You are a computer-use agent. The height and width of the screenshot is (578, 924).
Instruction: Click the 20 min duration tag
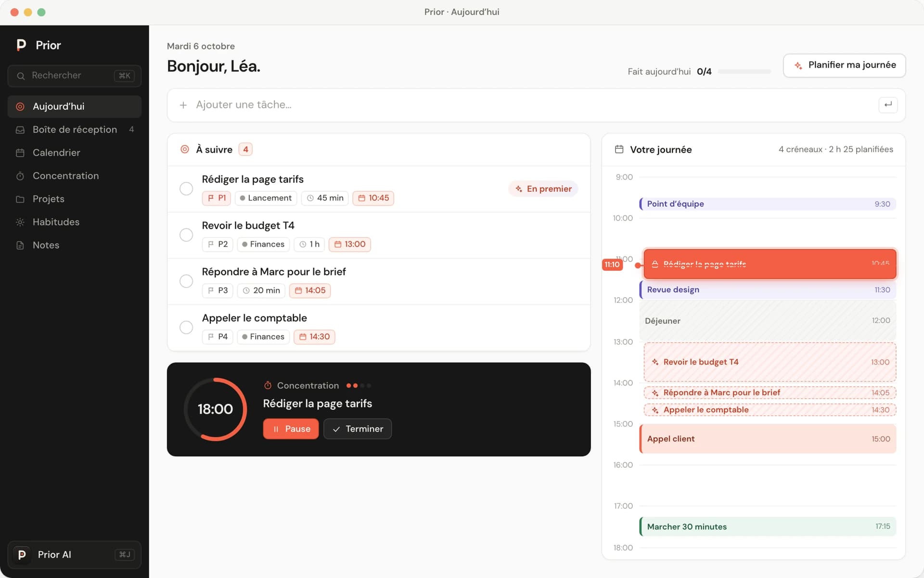261,290
